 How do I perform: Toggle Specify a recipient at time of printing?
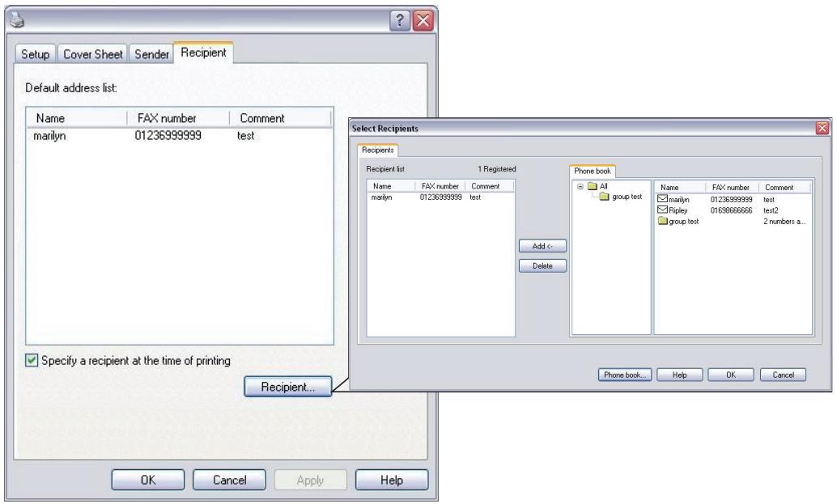pyautogui.click(x=32, y=360)
